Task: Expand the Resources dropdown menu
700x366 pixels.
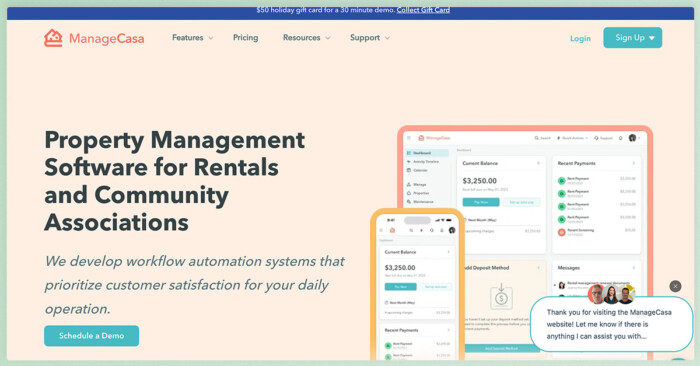Action: (x=306, y=38)
